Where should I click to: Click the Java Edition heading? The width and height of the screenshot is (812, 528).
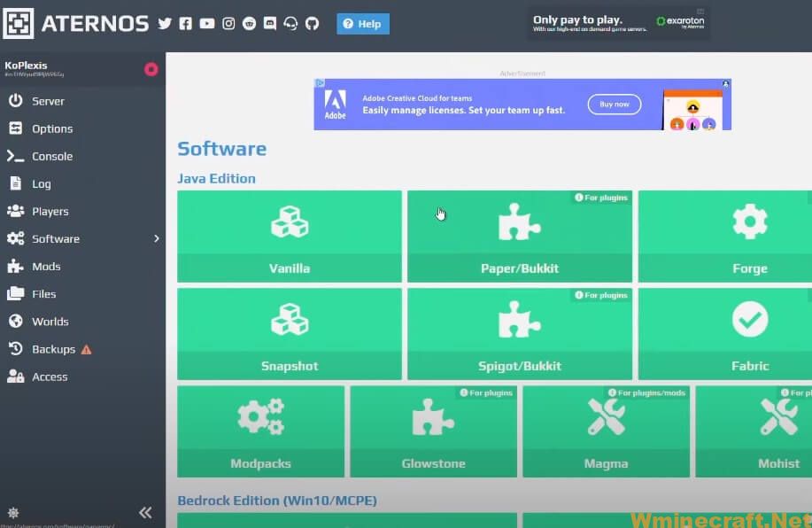[216, 178]
